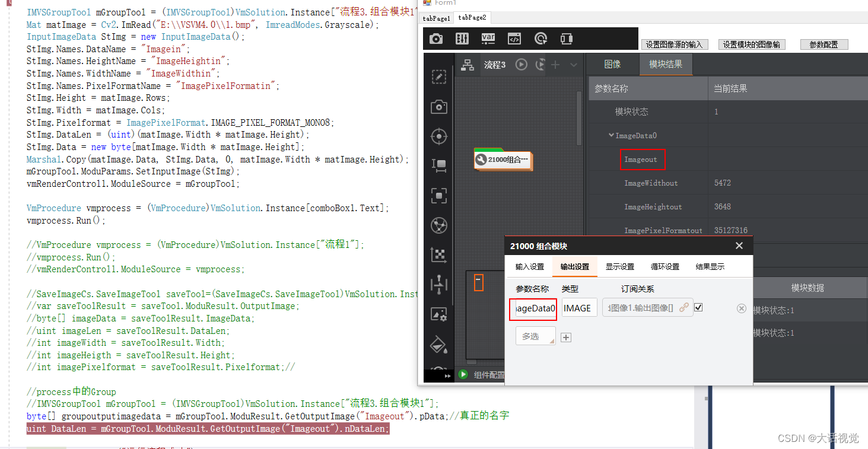Toggle the checkbox next to subscription field
Screen dimensions: 868x449
point(699,307)
